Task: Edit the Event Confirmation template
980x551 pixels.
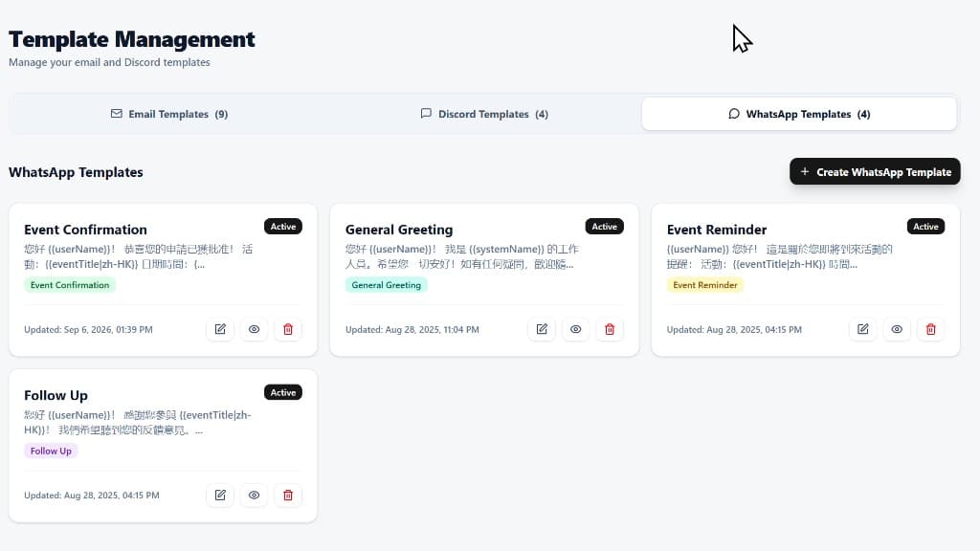Action: click(x=220, y=329)
